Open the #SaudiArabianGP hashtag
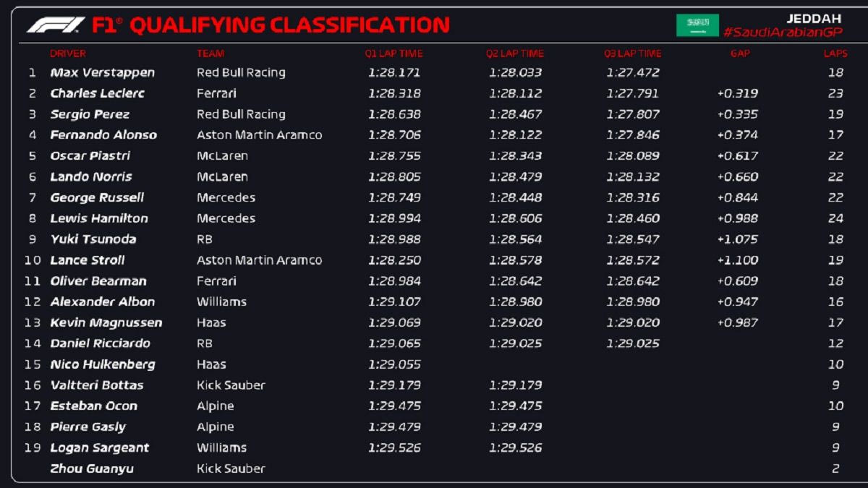The width and height of the screenshot is (868, 488). coord(782,33)
